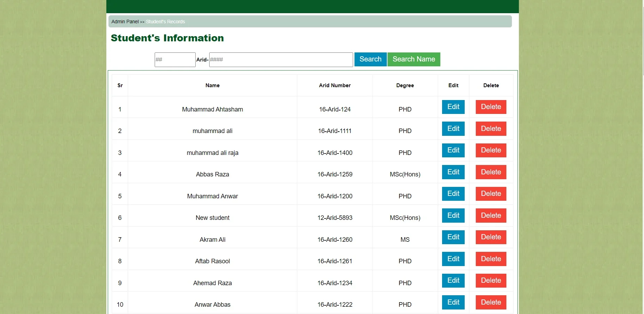Delete student with Arid 16-Arid-1111
The height and width of the screenshot is (314, 644).
(491, 129)
